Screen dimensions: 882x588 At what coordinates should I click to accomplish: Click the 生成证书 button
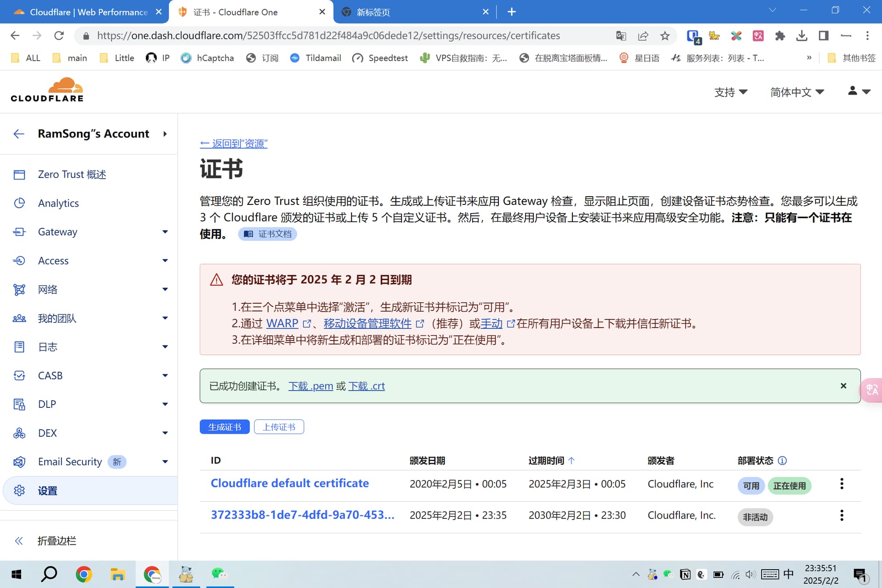225,427
